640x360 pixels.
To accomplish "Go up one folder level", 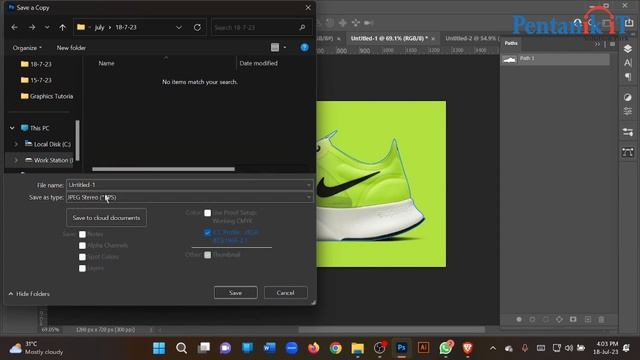I will 62,27.
